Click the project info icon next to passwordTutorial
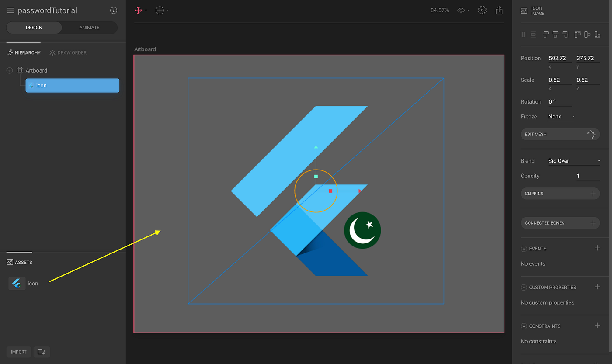Screen dimensions: 612x364 click(x=113, y=10)
